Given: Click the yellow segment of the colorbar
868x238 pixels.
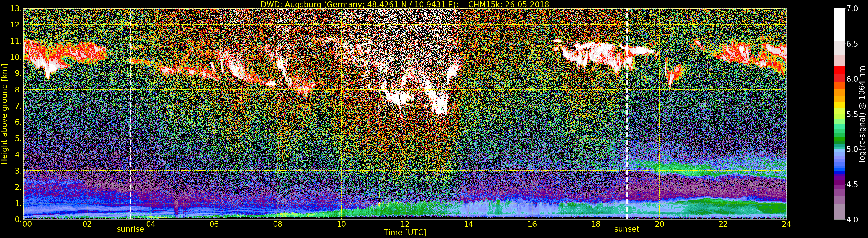Looking at the screenshot, I should click(x=839, y=105).
